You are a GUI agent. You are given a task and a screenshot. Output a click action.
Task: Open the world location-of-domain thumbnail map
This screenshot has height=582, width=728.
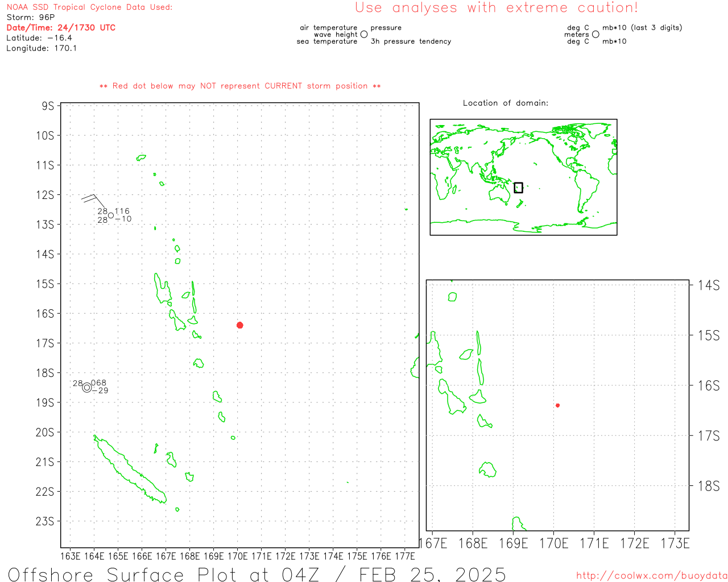(523, 177)
